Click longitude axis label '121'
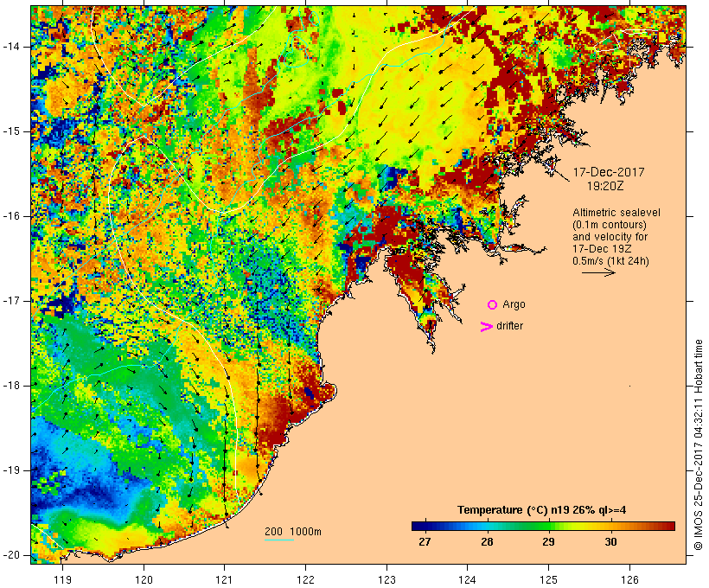This screenshot has height=588, width=709. tap(224, 580)
